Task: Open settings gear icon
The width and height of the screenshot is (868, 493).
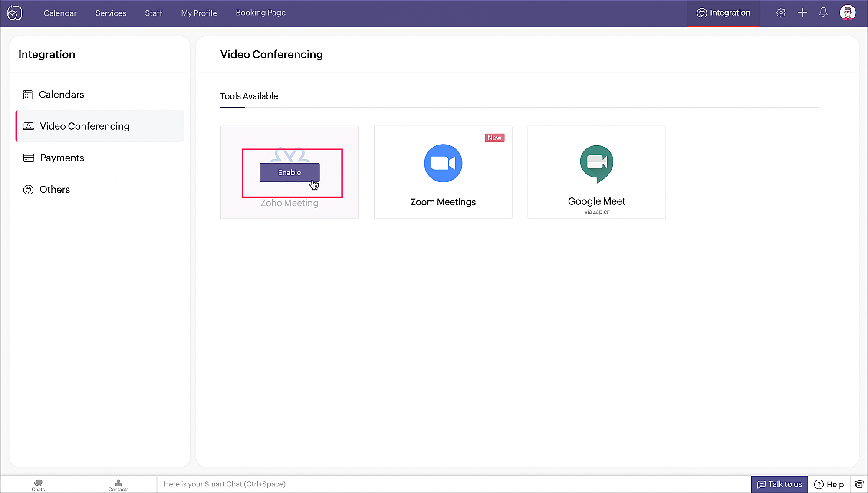Action: coord(781,13)
